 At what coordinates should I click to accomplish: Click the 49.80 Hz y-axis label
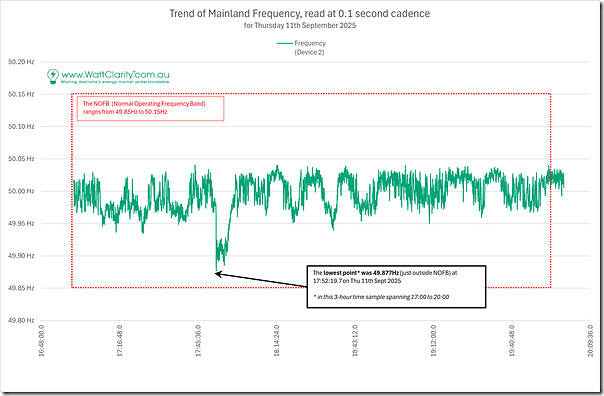point(21,320)
